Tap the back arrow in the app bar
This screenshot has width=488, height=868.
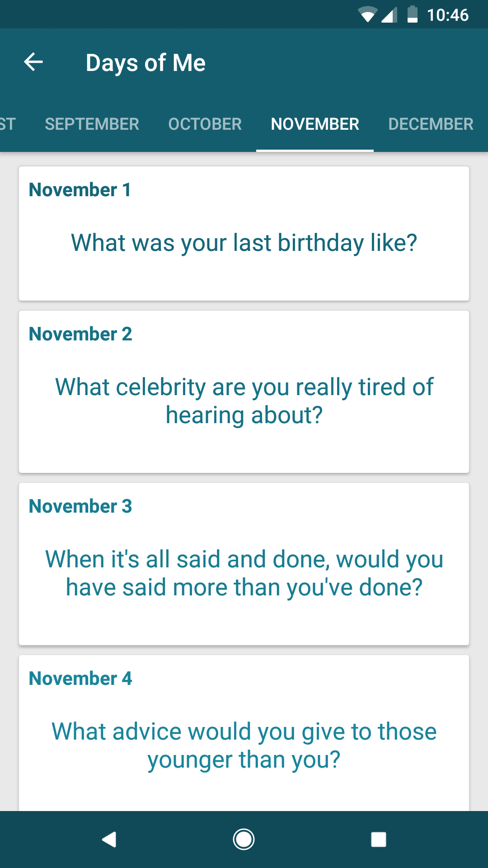33,62
